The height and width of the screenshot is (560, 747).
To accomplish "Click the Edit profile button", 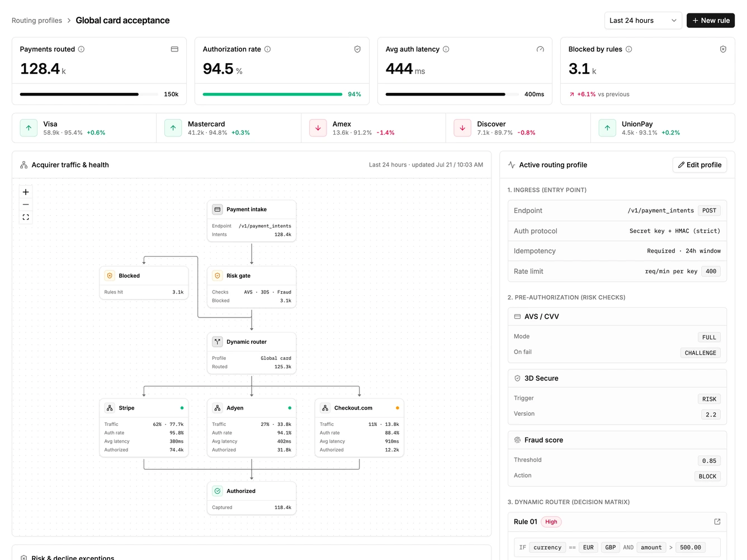I will point(699,165).
